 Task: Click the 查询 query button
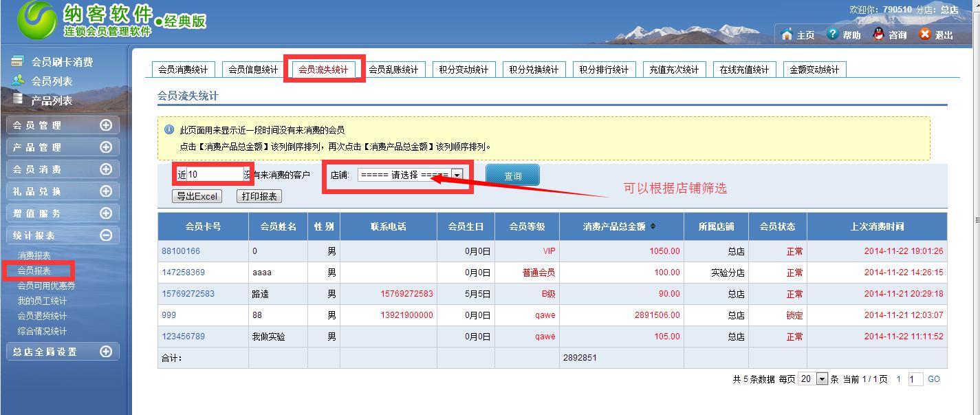(x=512, y=175)
